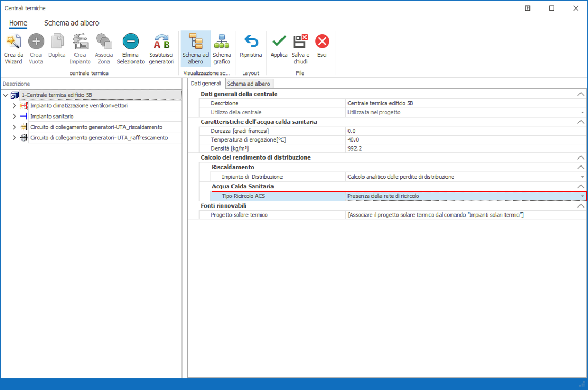Collapse the Fonti rinnovabili section
Viewport: 588px width, 390px height.
click(581, 205)
